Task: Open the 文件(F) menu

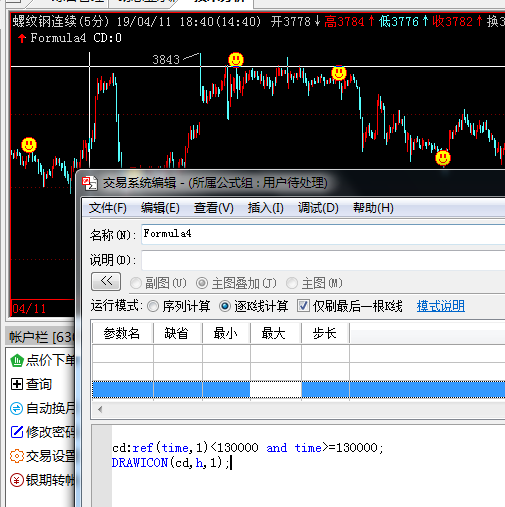Action: [x=108, y=208]
